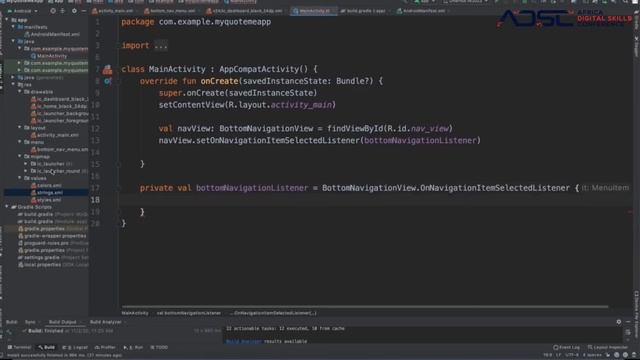Viewport: 640px width, 360px height.
Task: Click val bottomNavigationListener breadcrumb
Action: pos(189,313)
